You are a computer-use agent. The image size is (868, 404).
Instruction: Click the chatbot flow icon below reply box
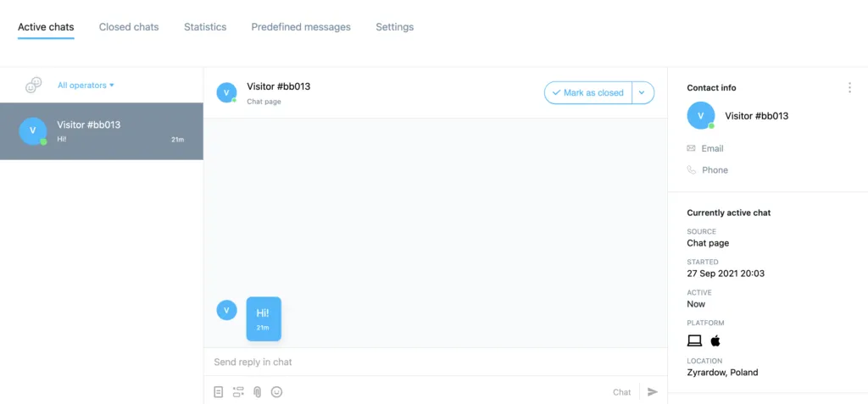238,392
